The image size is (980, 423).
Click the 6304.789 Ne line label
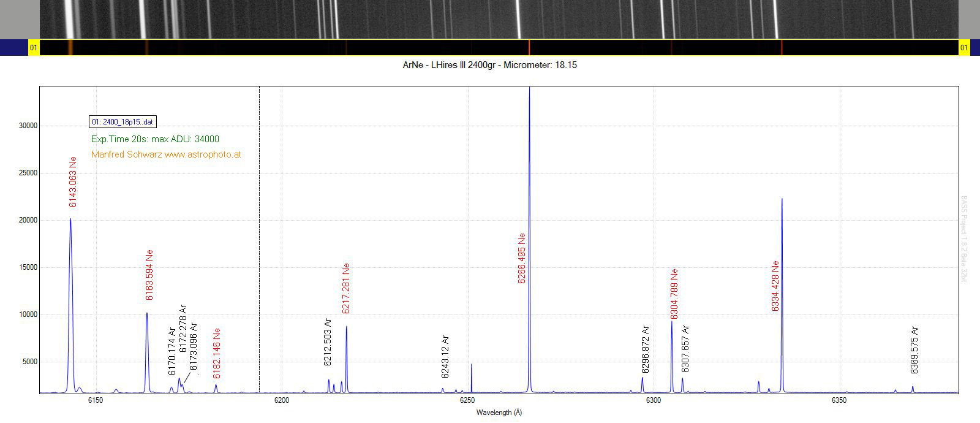674,294
